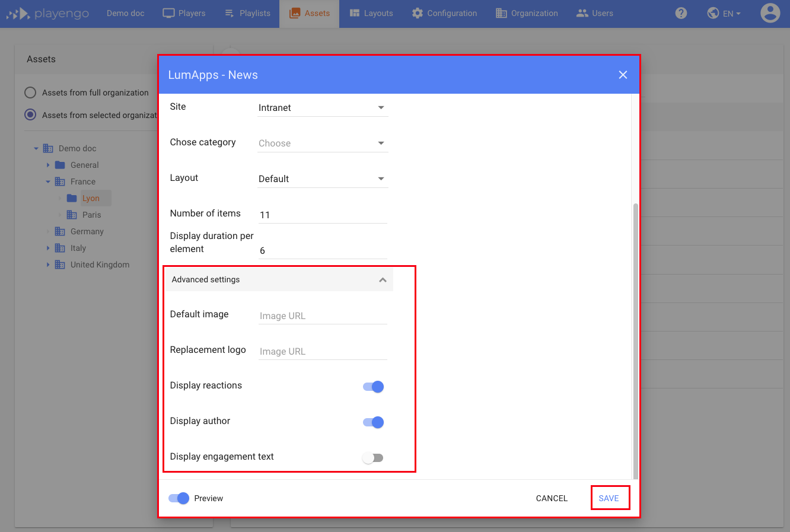Screen dimensions: 790x532
Task: Click the CANCEL button
Action: pos(552,498)
